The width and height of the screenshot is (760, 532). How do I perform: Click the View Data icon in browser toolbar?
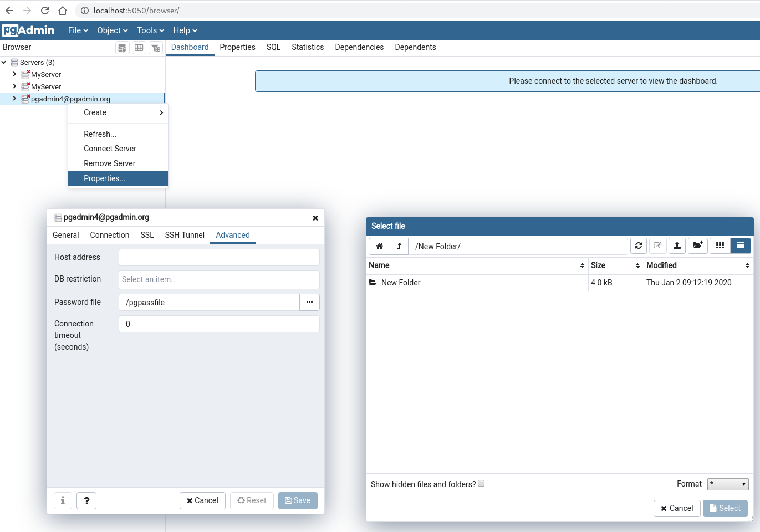pyautogui.click(x=139, y=47)
